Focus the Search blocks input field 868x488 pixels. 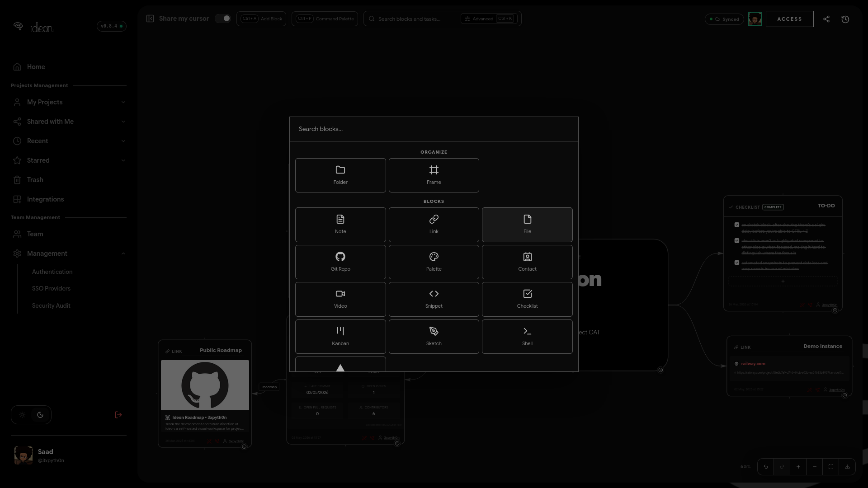pyautogui.click(x=434, y=129)
